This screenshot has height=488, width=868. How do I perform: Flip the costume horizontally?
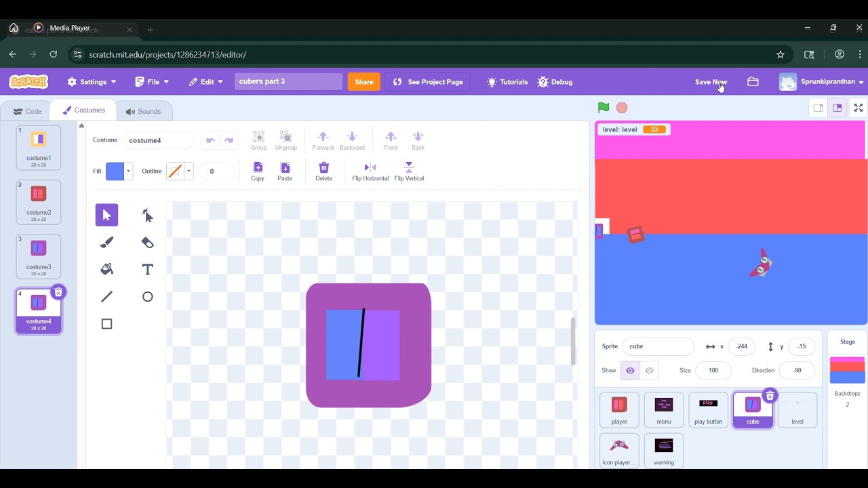(370, 171)
